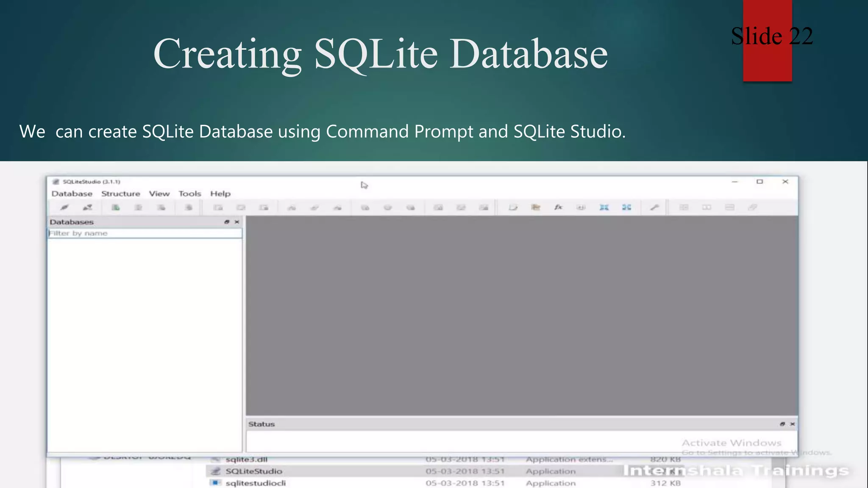
Task: Open the SQL editor toolbar icon
Action: [513, 208]
